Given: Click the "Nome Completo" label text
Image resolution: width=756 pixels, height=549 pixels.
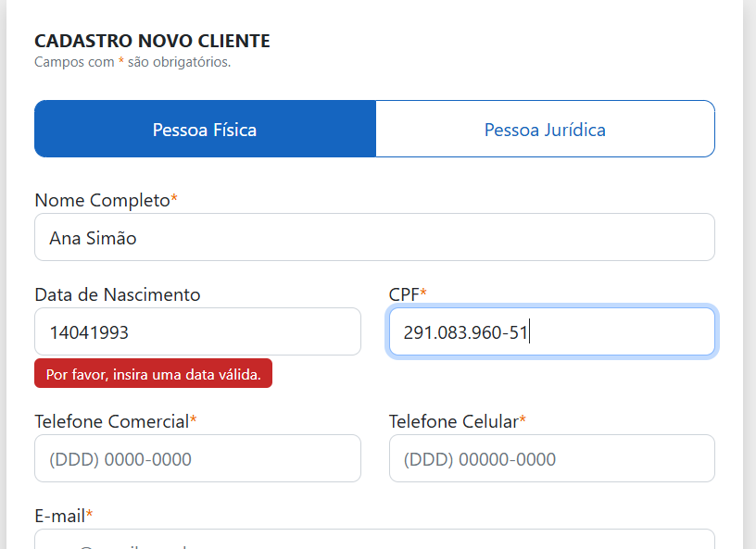Looking at the screenshot, I should [x=102, y=200].
